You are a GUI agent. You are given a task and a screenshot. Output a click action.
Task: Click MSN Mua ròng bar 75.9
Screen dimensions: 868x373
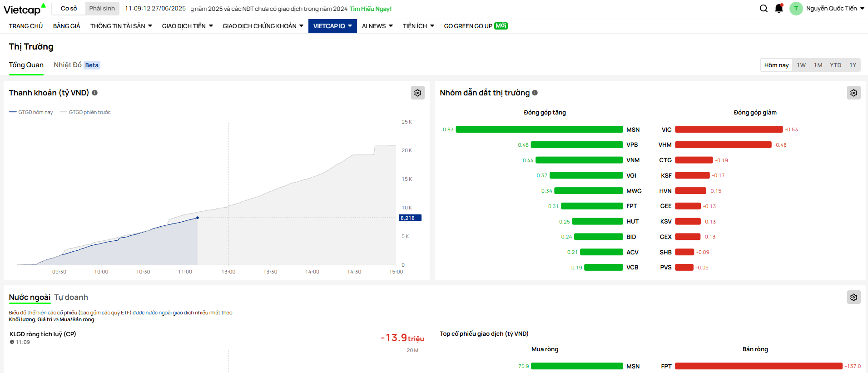point(577,366)
